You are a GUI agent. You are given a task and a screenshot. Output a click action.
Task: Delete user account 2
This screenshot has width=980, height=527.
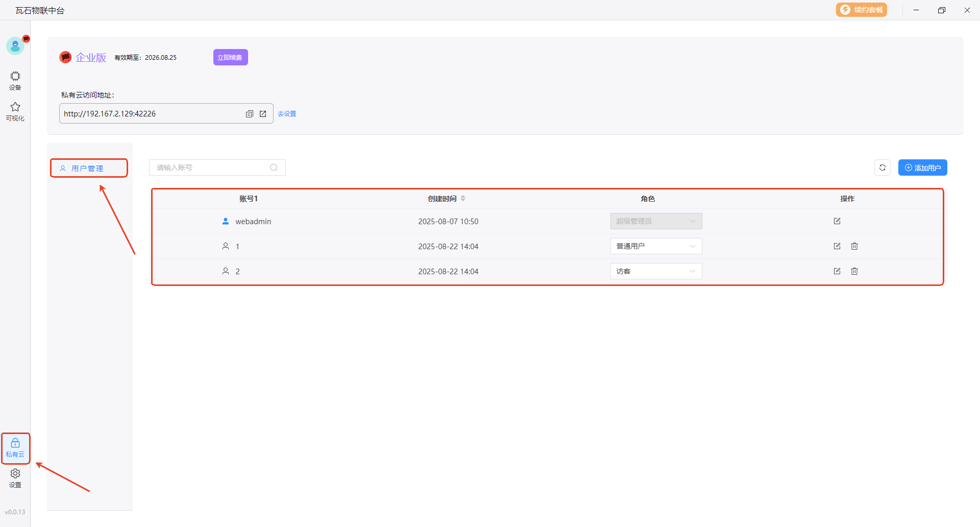coord(854,271)
